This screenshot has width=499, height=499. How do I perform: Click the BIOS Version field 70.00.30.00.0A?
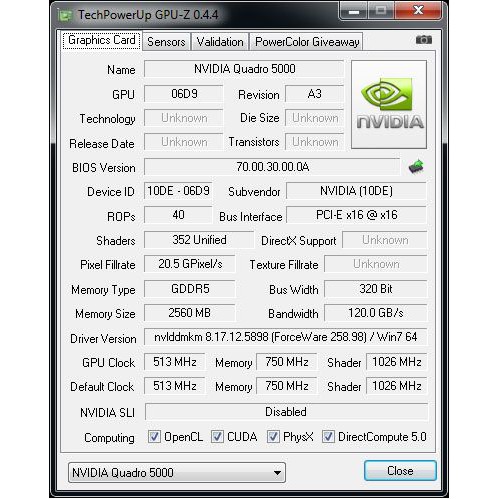(272, 166)
